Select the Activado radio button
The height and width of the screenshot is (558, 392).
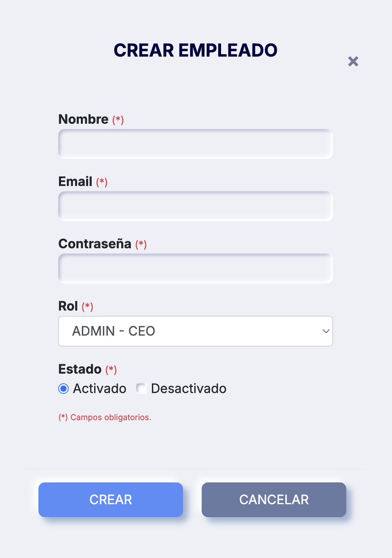click(63, 389)
